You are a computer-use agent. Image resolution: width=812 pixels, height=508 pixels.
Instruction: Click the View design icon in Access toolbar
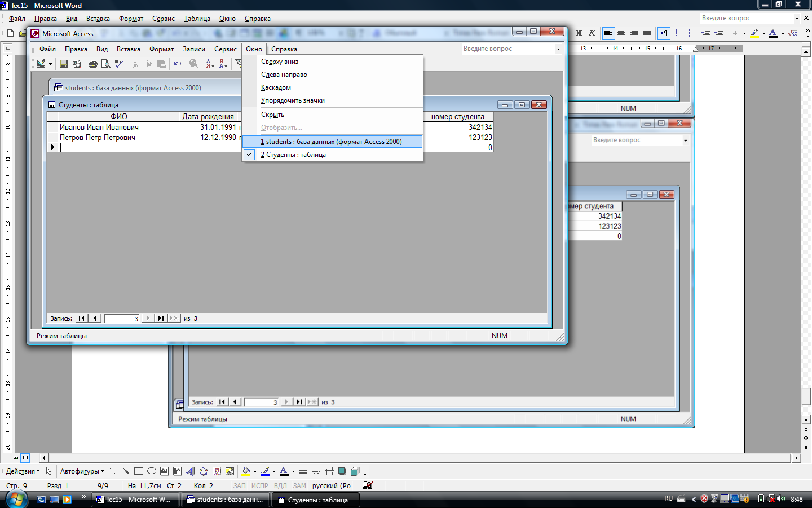(x=41, y=64)
